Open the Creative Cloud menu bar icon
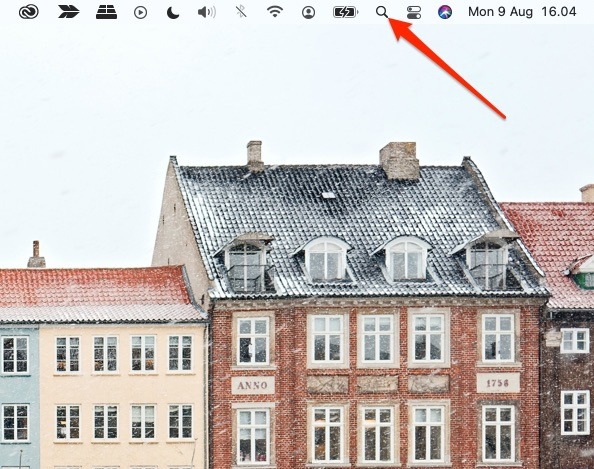594x469 pixels. (29, 12)
